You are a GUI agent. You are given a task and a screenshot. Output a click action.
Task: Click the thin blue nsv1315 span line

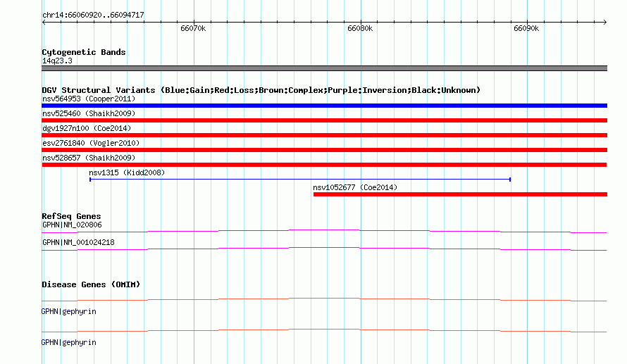[300, 180]
